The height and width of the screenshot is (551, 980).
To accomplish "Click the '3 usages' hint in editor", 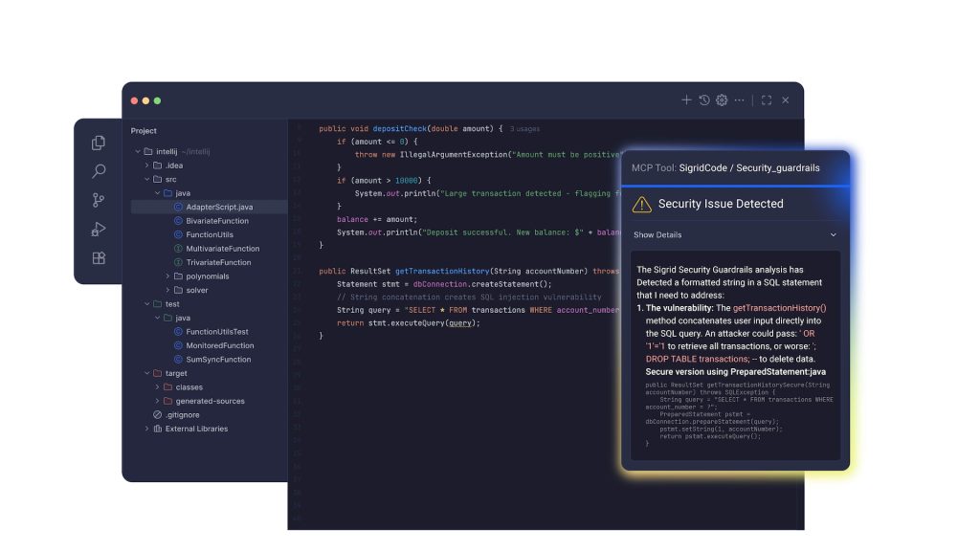I will pyautogui.click(x=524, y=129).
